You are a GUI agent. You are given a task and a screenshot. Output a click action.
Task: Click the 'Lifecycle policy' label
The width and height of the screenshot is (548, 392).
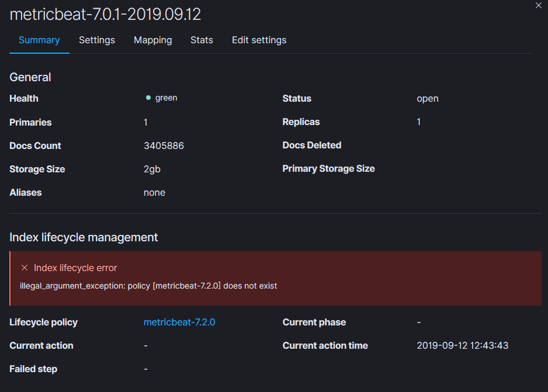click(43, 322)
